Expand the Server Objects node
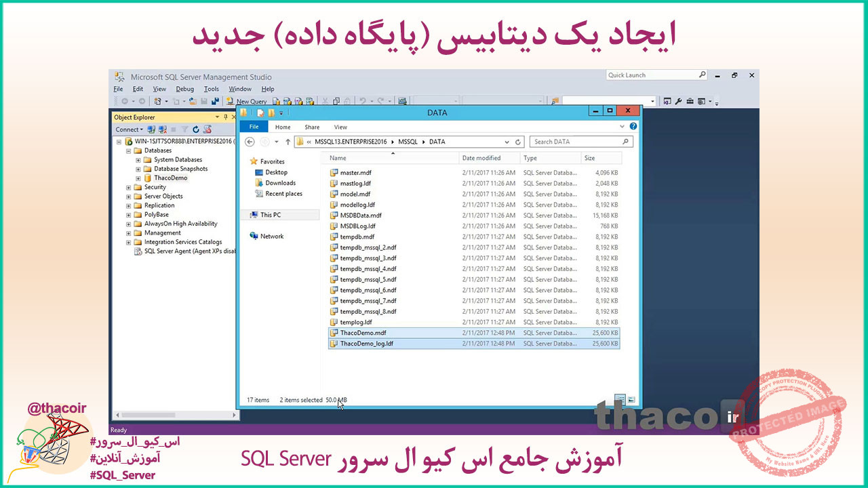 click(x=128, y=196)
